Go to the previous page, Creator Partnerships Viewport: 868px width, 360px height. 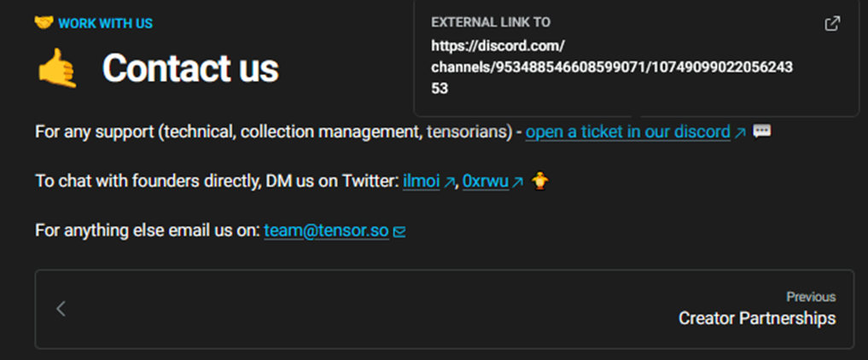(756, 318)
